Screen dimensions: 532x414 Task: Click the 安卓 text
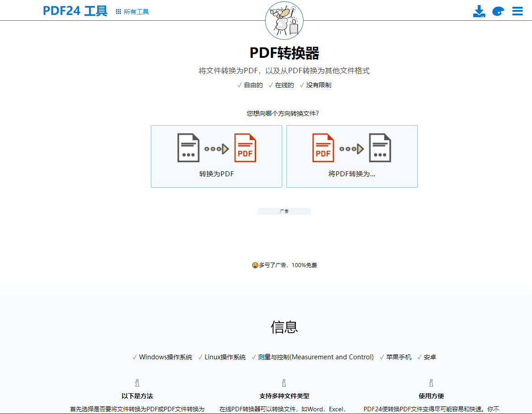[430, 357]
